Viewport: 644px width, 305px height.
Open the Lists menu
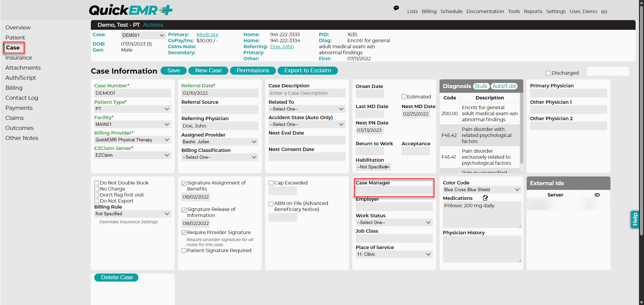pyautogui.click(x=412, y=11)
